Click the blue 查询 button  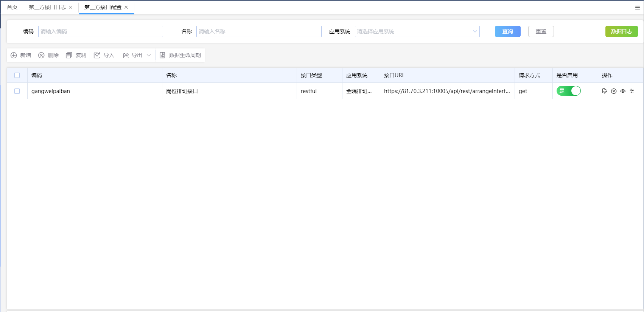pos(507,31)
